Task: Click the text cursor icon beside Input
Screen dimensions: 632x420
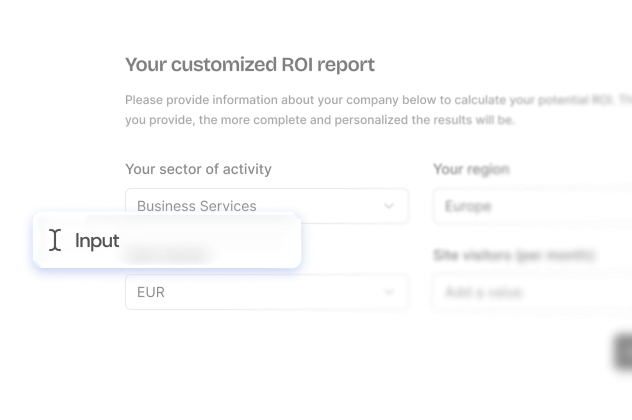Action: click(53, 239)
